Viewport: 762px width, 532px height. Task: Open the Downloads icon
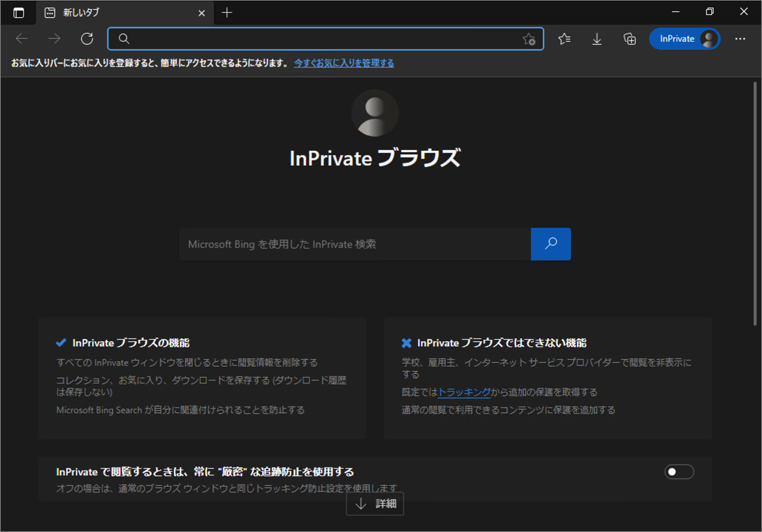pos(597,39)
